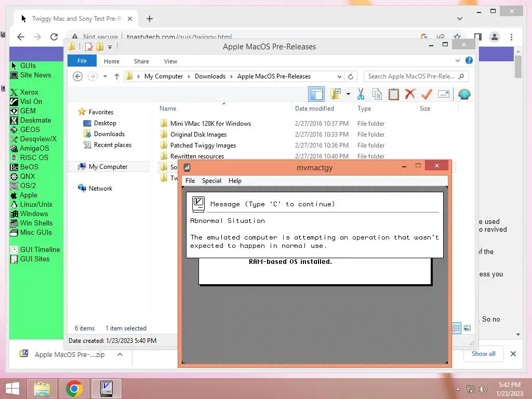The width and height of the screenshot is (532, 399).
Task: Click the rename icon in Explorer toolbar
Action: point(444,94)
